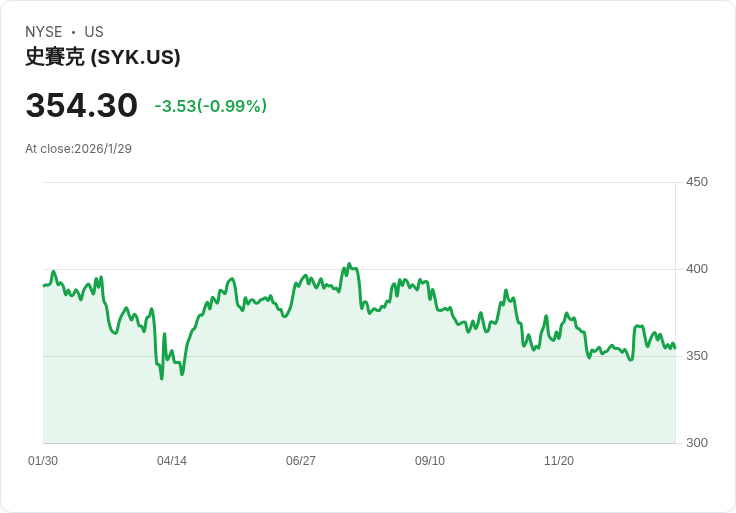This screenshot has width=736, height=513.
Task: Click the 300 y-axis label
Action: tap(696, 443)
